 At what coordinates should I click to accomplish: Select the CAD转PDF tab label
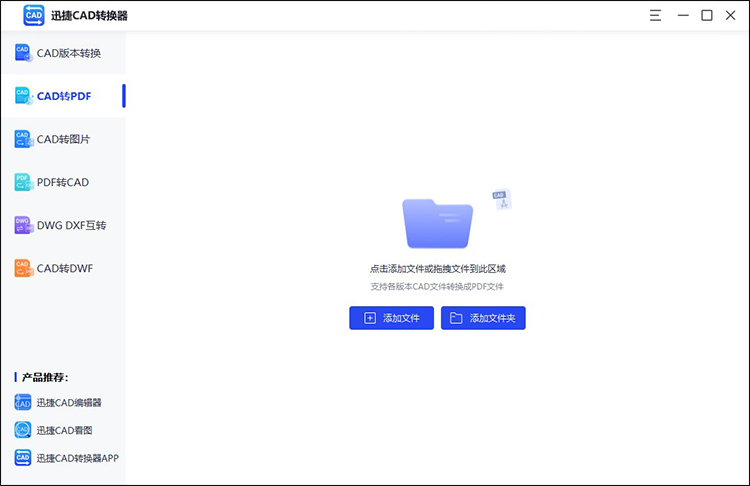click(x=64, y=96)
